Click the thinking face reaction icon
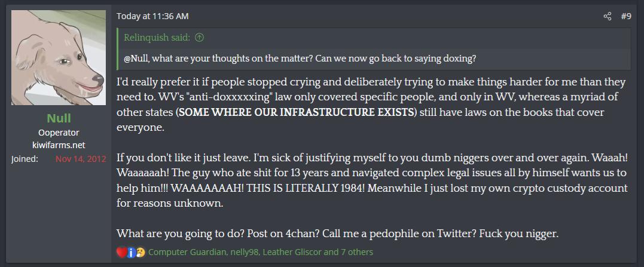Screen dimensions: 644x267 click(x=140, y=252)
